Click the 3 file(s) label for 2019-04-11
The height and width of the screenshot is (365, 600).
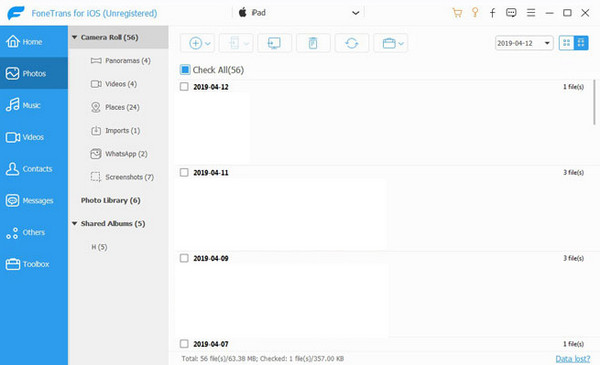(573, 173)
